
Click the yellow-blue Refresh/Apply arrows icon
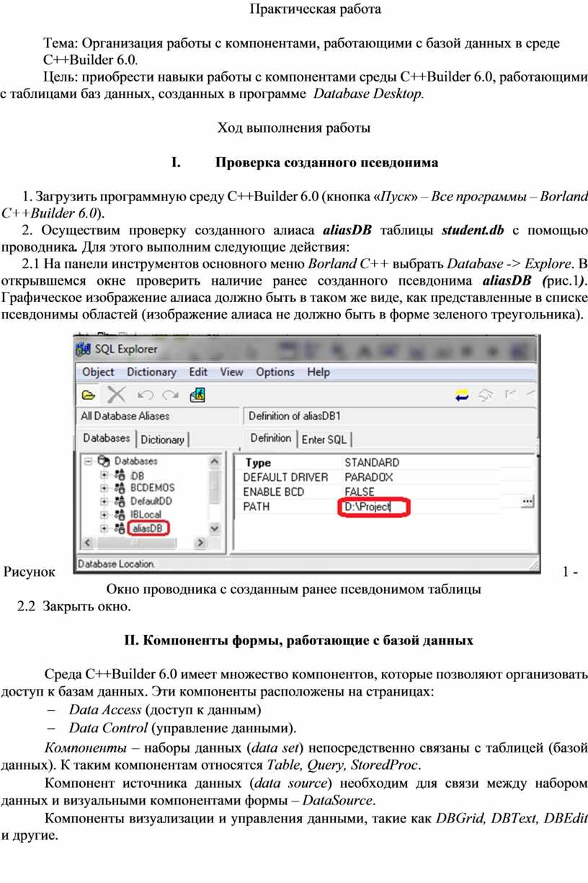pos(461,394)
